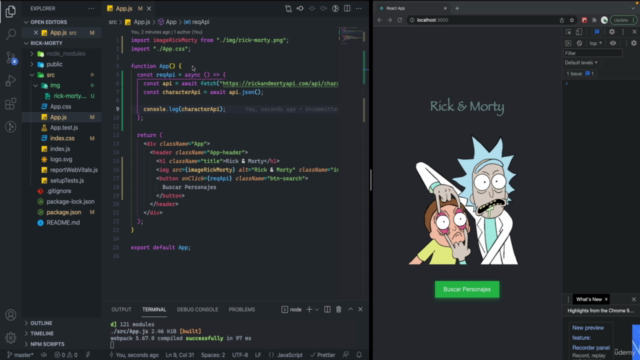Image resolution: width=640 pixels, height=360 pixels.
Task: Open editor more actions ellipsis
Action: click(x=359, y=9)
